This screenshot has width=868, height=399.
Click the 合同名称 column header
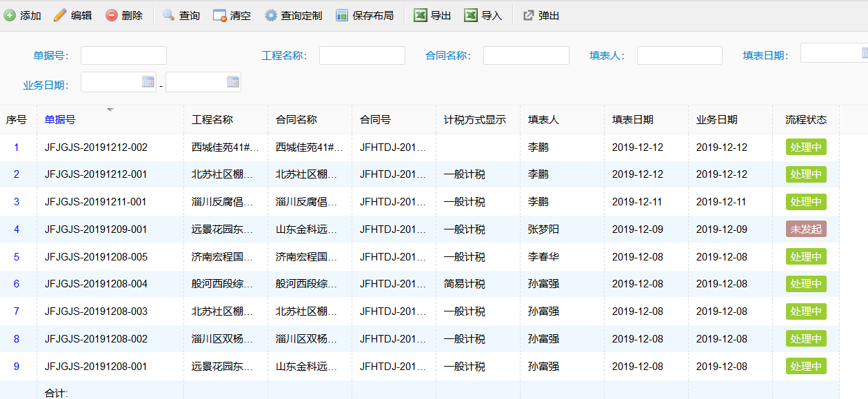pyautogui.click(x=296, y=119)
